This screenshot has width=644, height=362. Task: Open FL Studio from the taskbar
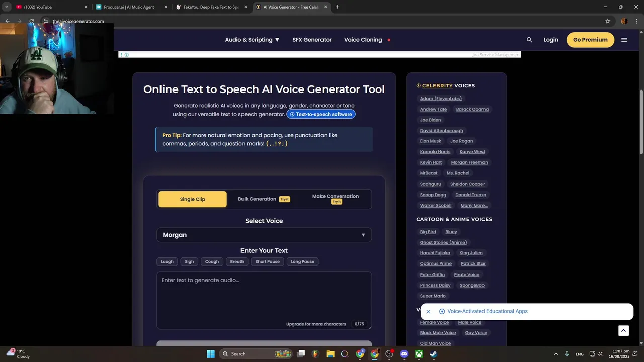tap(315, 354)
